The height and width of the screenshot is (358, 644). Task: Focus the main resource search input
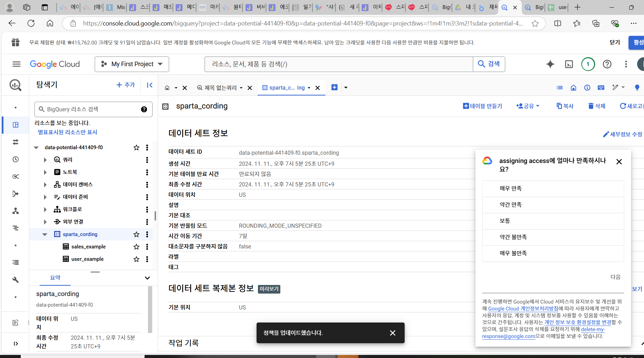[339, 64]
